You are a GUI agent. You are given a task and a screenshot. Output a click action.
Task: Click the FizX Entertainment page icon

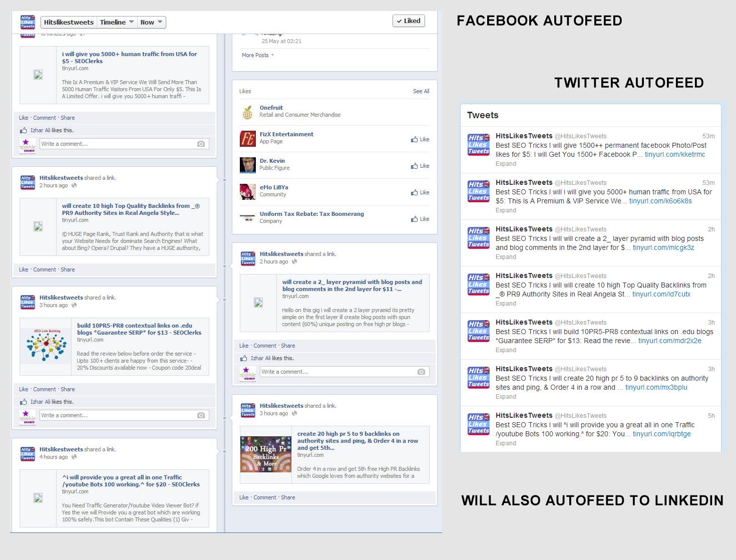247,139
